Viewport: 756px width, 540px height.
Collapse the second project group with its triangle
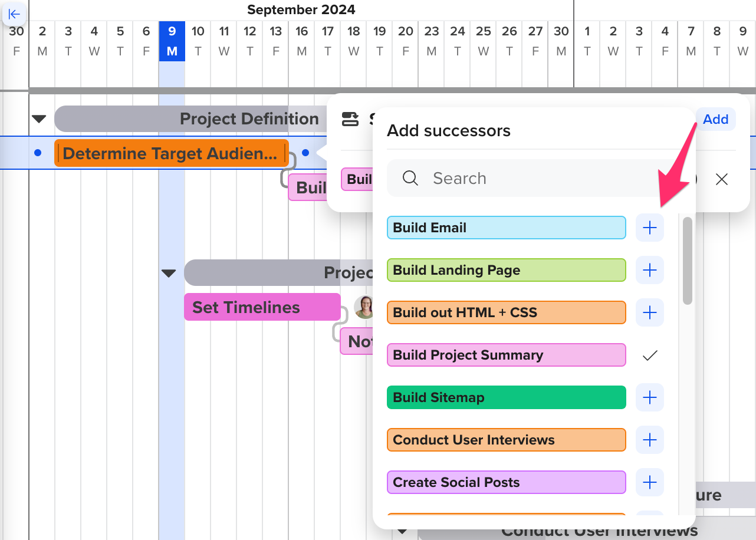tap(169, 272)
